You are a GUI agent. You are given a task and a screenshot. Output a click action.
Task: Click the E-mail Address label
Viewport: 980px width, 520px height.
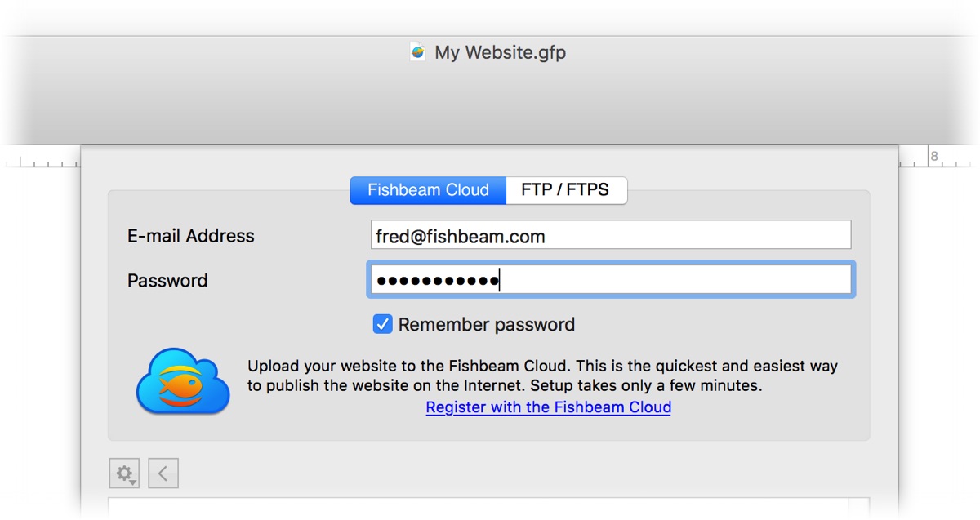[191, 236]
